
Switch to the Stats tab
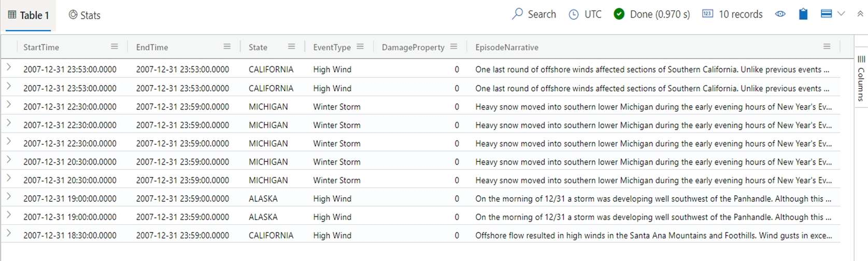pos(84,15)
